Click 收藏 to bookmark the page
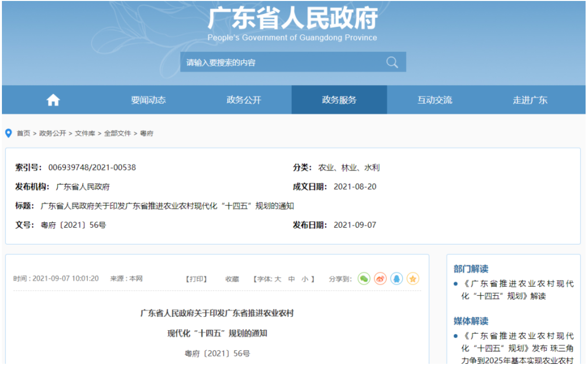Viewport: 588px width, 371px height. pyautogui.click(x=232, y=279)
